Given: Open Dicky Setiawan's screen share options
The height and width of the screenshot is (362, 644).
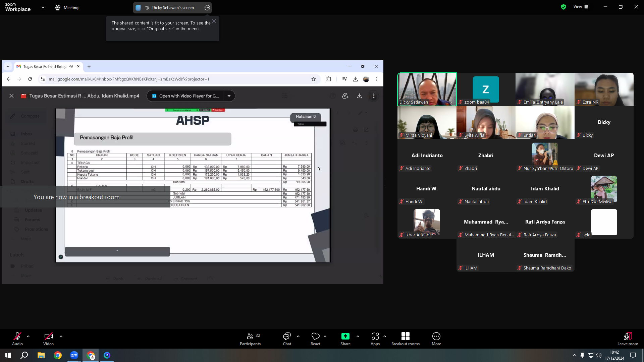Looking at the screenshot, I should pyautogui.click(x=207, y=8).
